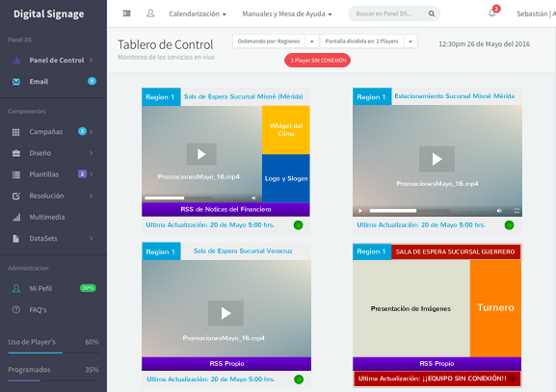Open the Manuales y Mesa de Ayuda menu
This screenshot has height=392, width=556.
coord(287,13)
